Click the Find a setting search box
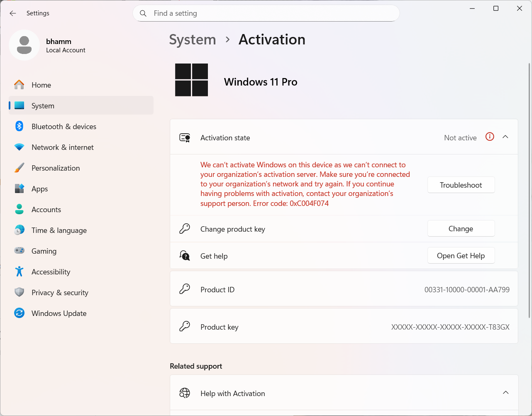The width and height of the screenshot is (532, 416). point(266,13)
